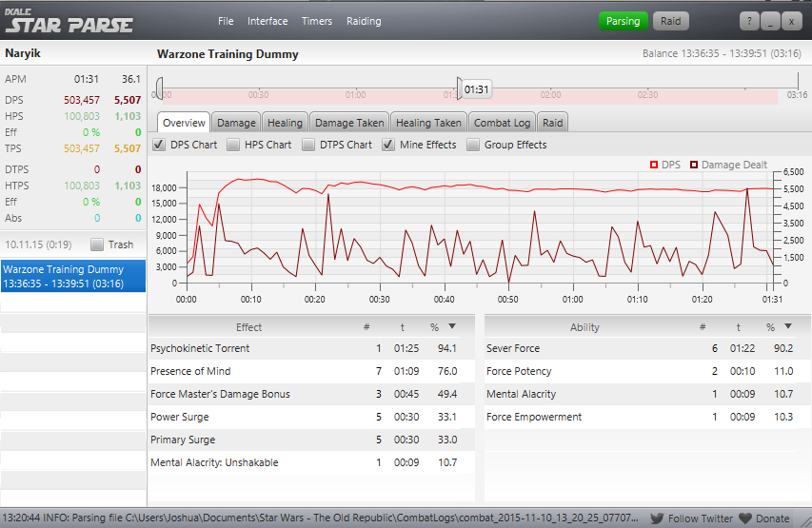This screenshot has width=812, height=528.
Task: Click the DPS legend red square
Action: [654, 165]
